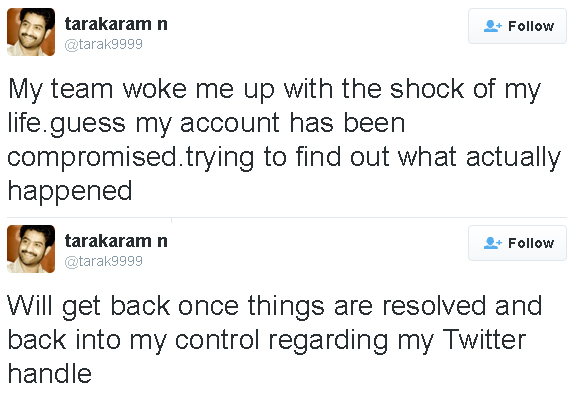
Task: Click the word 'happened' ending the first tweet
Action: [x=70, y=191]
